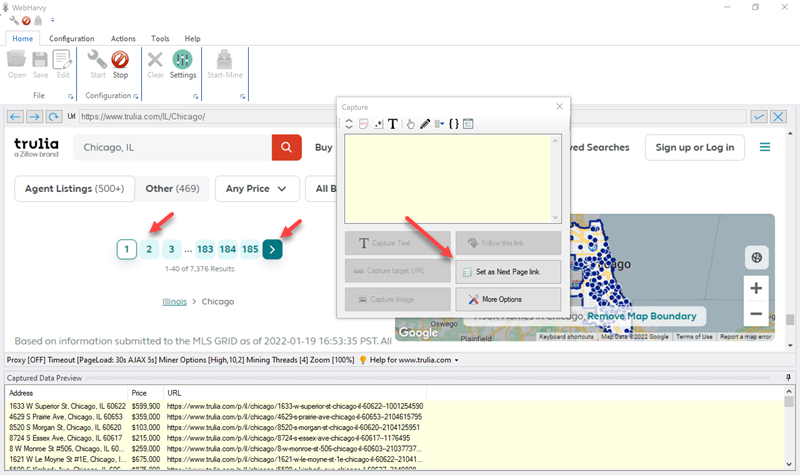Reload the page with refresh icon
800x475 pixels.
point(53,116)
